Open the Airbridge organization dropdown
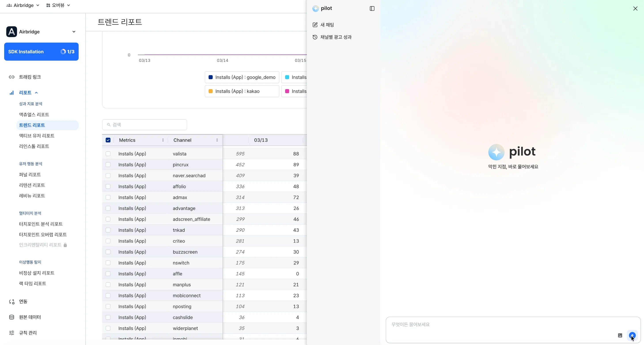The width and height of the screenshot is (644, 345). [x=23, y=5]
